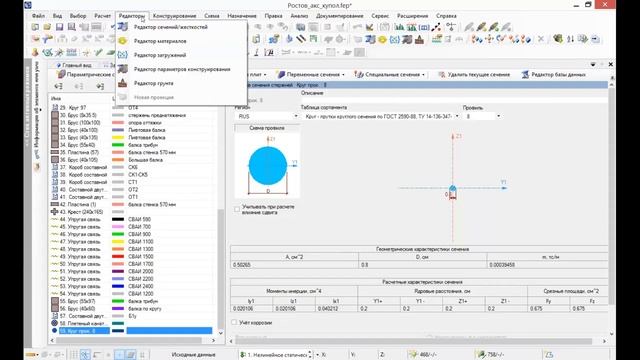Click the section editor I-beam toolbar icon
Viewport: 640px width, 360px height.
[371, 39]
